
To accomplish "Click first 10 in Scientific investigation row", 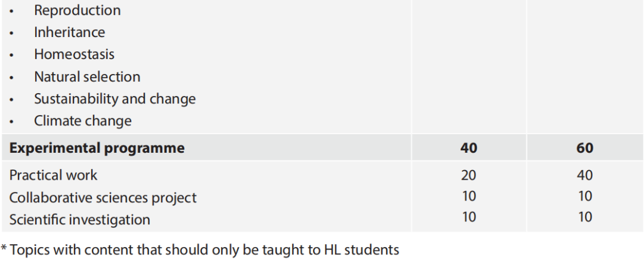I will tap(469, 217).
